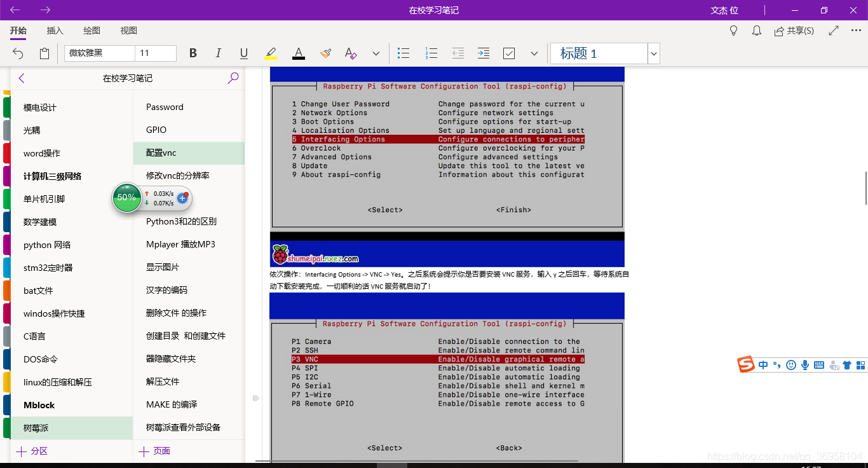Switch to the 开始 tab
868x468 pixels.
coord(18,31)
